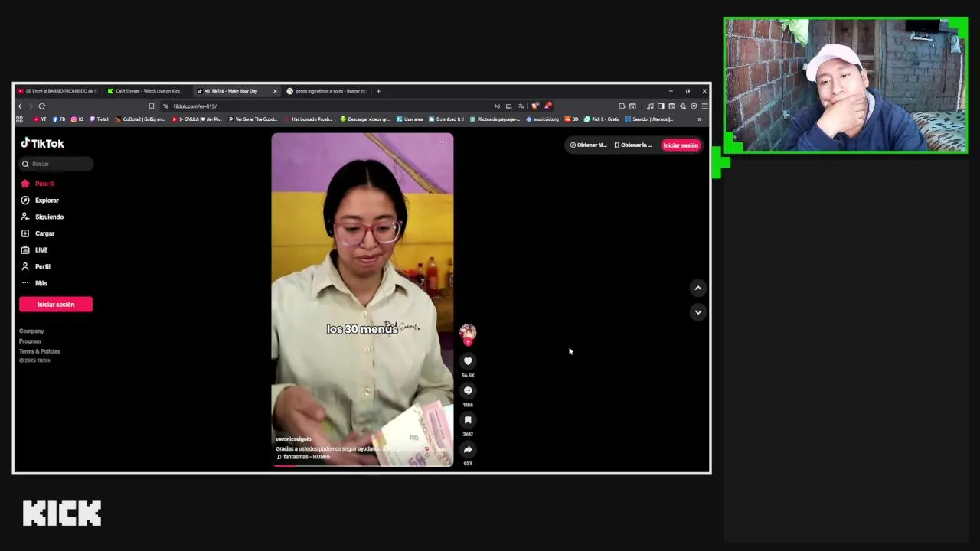Open the Para ti feed
This screenshot has height=551, width=980.
(x=38, y=184)
